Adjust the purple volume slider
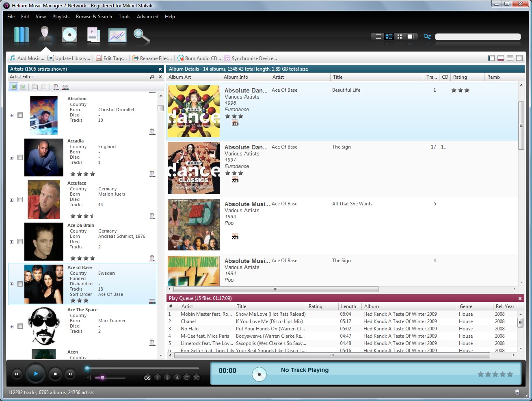Screen dimensions: 532x401 [x=110, y=378]
